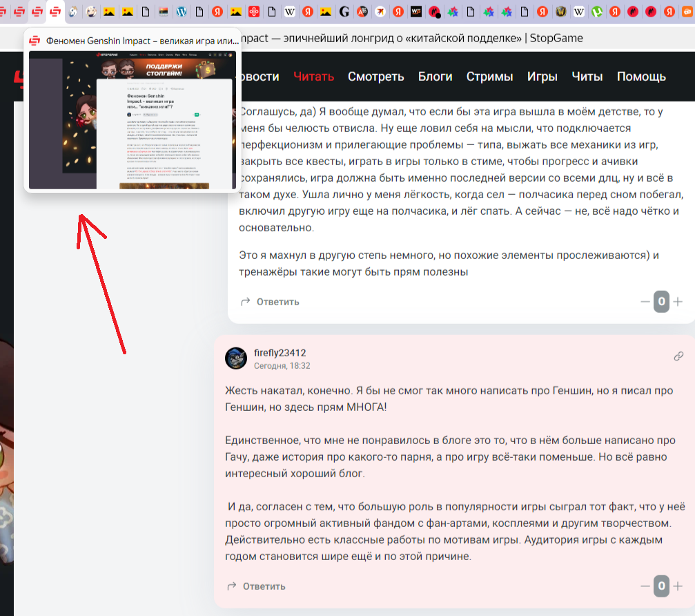
Task: Open the 'Игры' menu item
Action: 542,76
